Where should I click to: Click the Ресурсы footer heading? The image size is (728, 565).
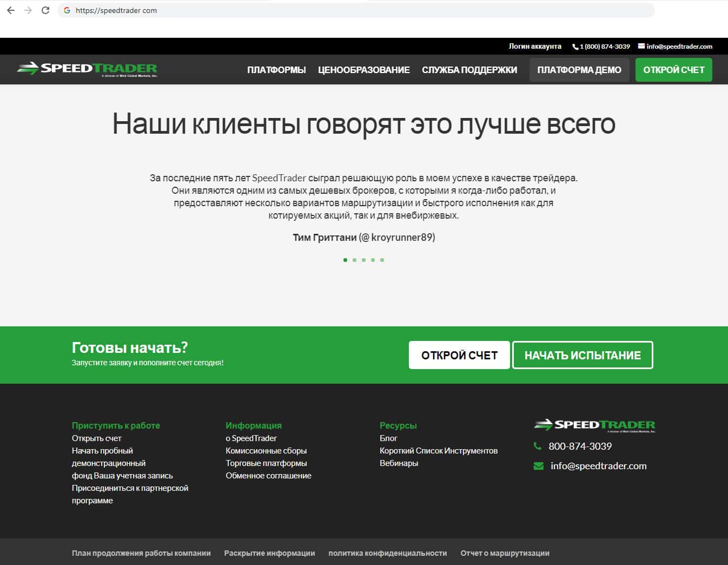click(x=398, y=425)
